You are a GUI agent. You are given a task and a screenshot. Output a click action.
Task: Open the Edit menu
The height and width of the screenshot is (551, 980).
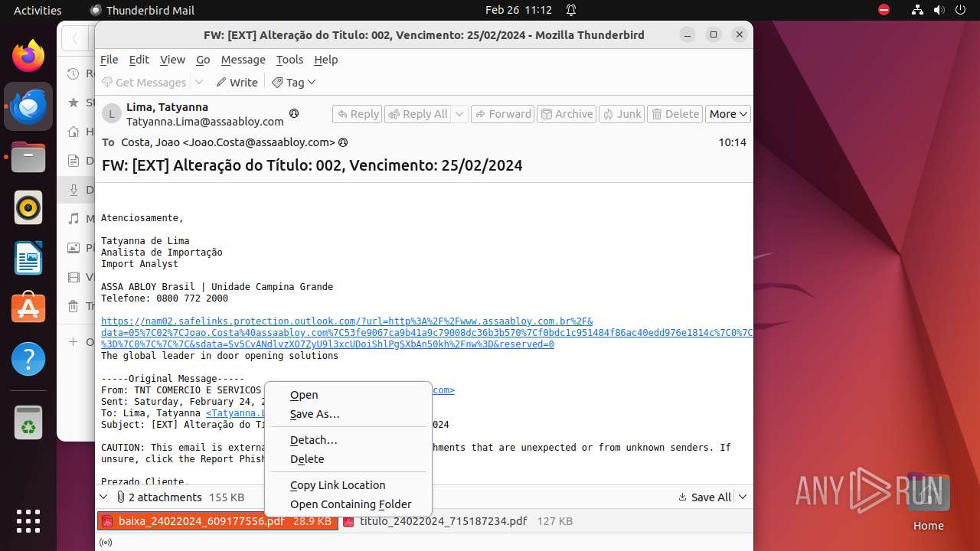click(x=139, y=60)
